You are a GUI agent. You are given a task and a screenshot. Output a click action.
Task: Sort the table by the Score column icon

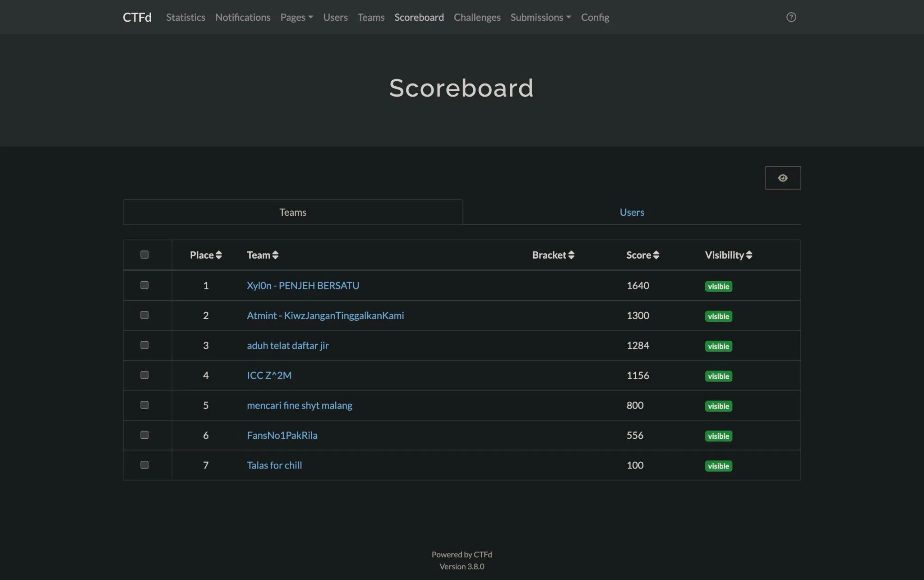click(656, 255)
